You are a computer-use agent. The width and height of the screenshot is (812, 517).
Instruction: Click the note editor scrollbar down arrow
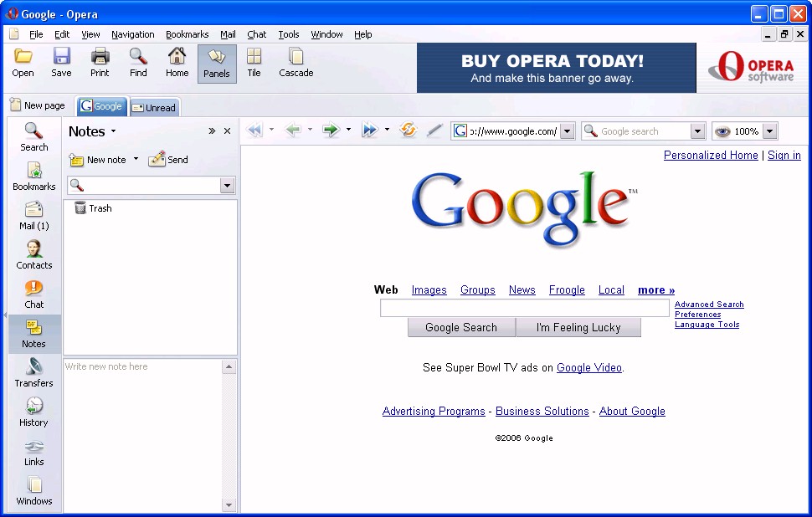tap(229, 504)
